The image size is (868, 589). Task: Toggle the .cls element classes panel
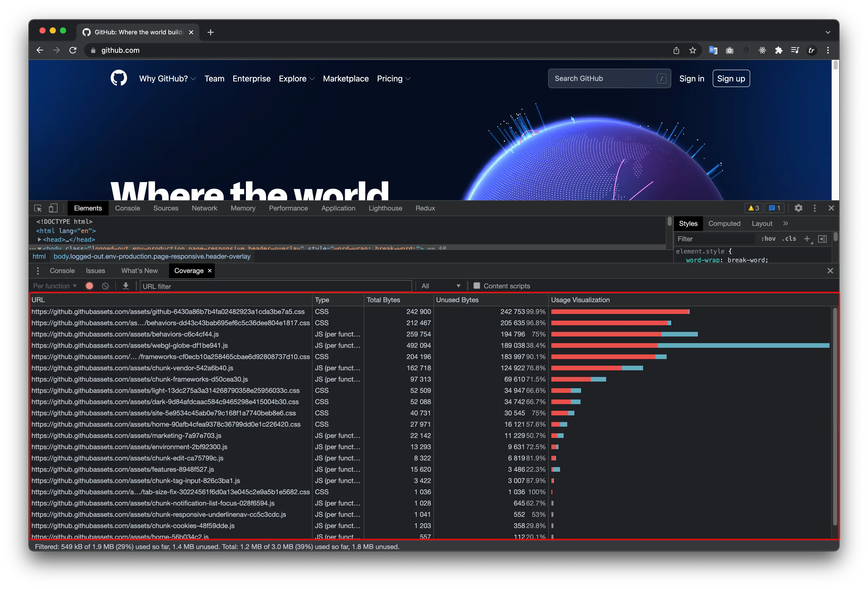789,239
